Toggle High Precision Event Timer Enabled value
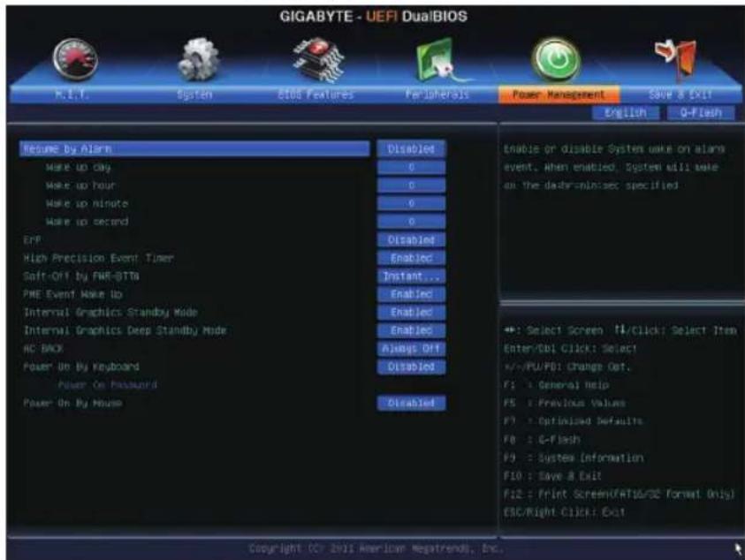Image resolution: width=745 pixels, height=560 pixels. (411, 258)
